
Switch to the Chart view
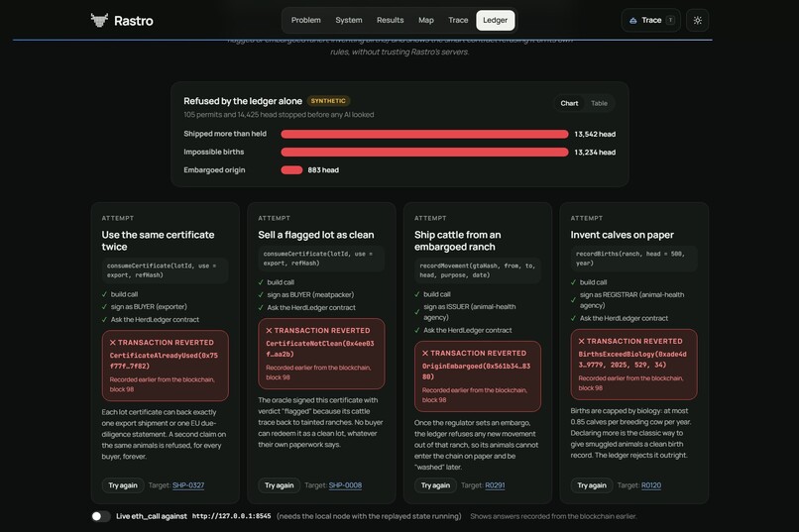[x=569, y=103]
